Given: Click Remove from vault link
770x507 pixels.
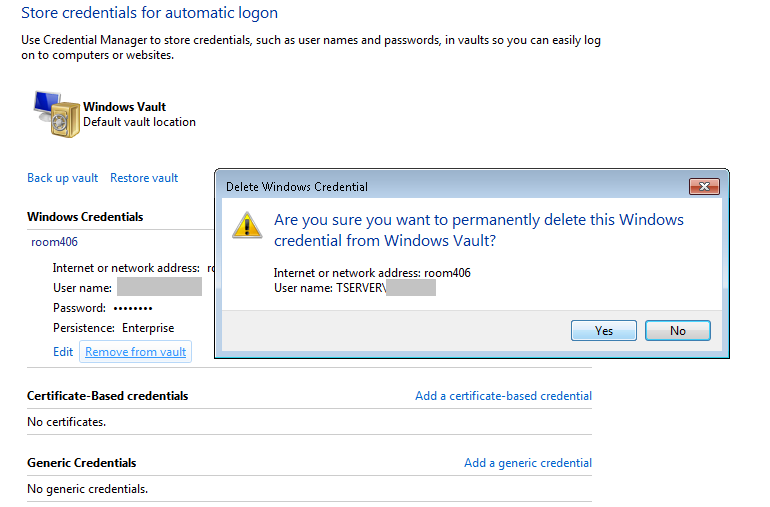Looking at the screenshot, I should tap(136, 352).
